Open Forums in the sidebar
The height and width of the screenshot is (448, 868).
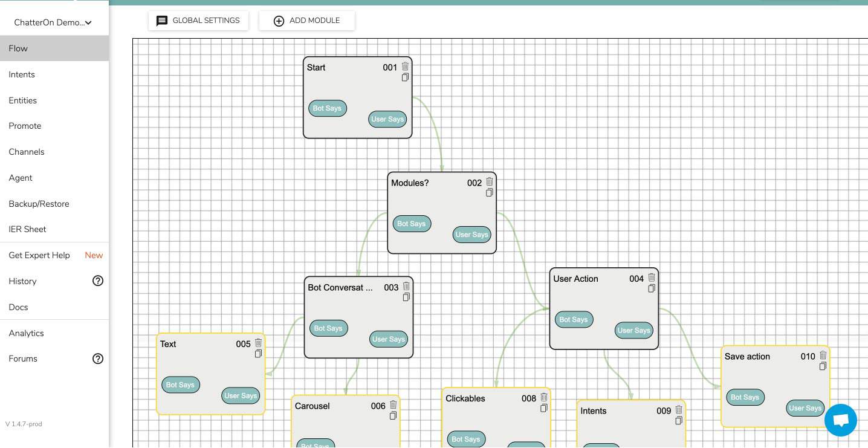tap(23, 359)
